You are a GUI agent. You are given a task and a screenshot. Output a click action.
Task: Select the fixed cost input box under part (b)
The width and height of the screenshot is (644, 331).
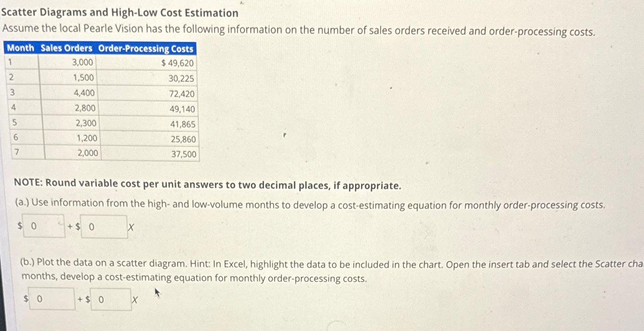pos(51,299)
